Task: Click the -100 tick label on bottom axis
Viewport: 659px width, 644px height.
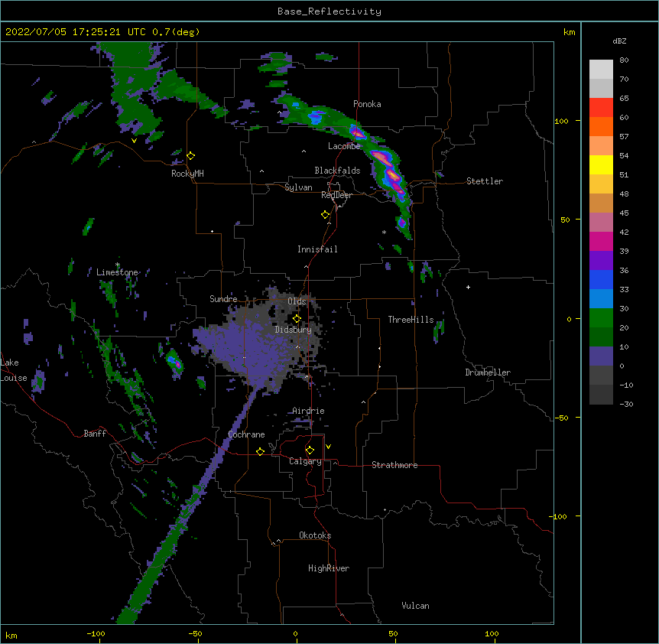Action: point(96,633)
